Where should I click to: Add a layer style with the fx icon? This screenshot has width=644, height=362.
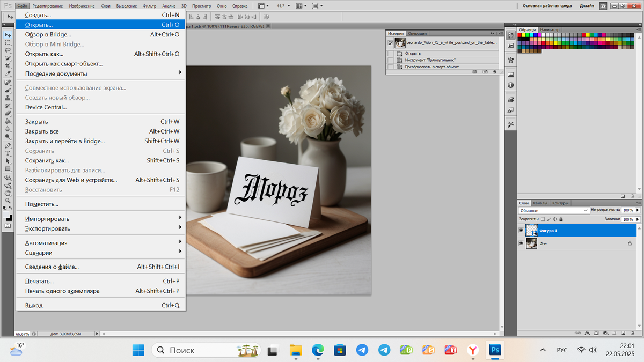(588, 332)
